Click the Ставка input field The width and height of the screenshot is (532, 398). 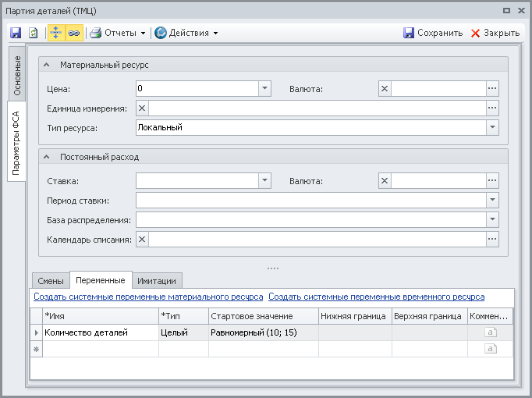(x=197, y=180)
